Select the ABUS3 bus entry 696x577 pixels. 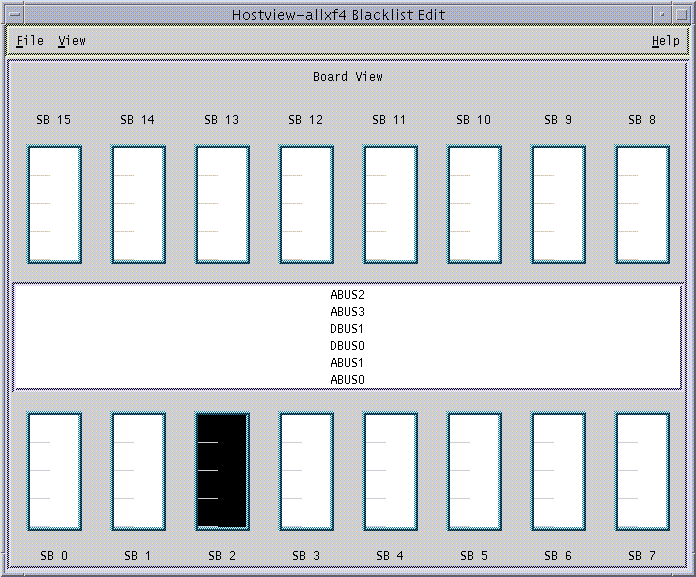[347, 312]
